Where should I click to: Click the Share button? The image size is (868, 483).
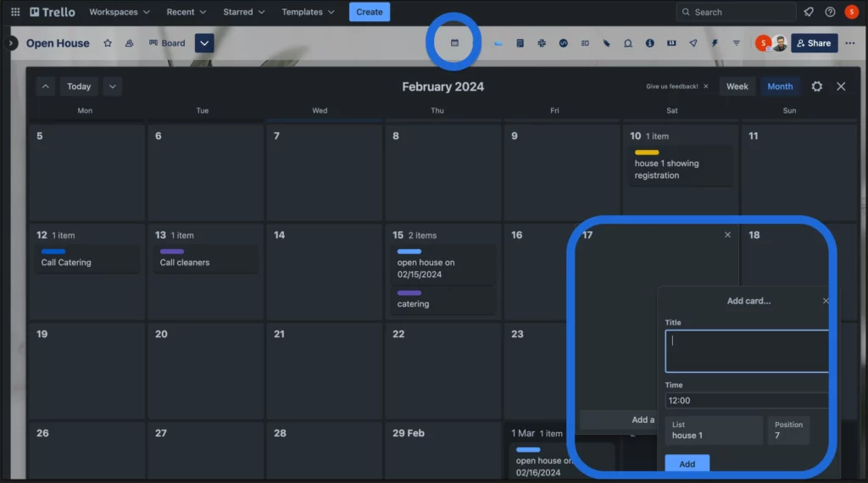click(x=814, y=43)
